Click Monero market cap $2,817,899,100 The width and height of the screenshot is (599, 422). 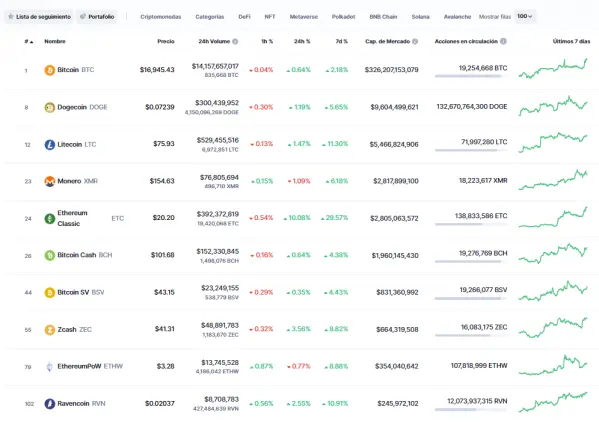[396, 181]
